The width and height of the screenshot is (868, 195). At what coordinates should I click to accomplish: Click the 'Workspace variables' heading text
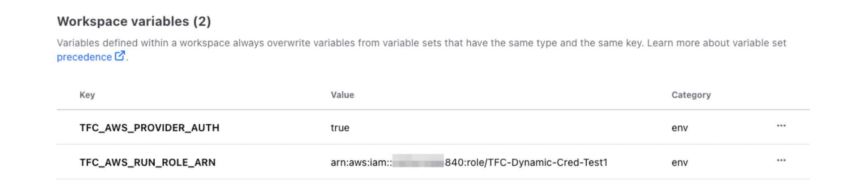[123, 21]
